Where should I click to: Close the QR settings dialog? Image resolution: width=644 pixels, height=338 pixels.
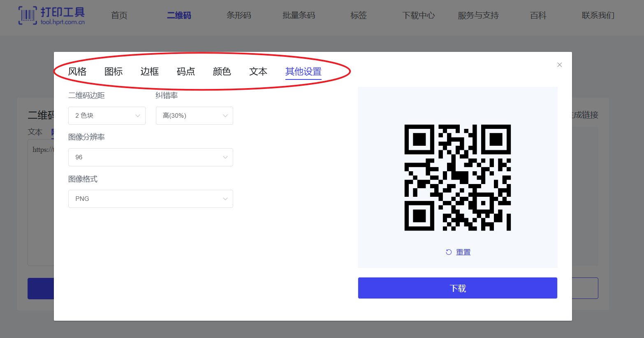(559, 65)
